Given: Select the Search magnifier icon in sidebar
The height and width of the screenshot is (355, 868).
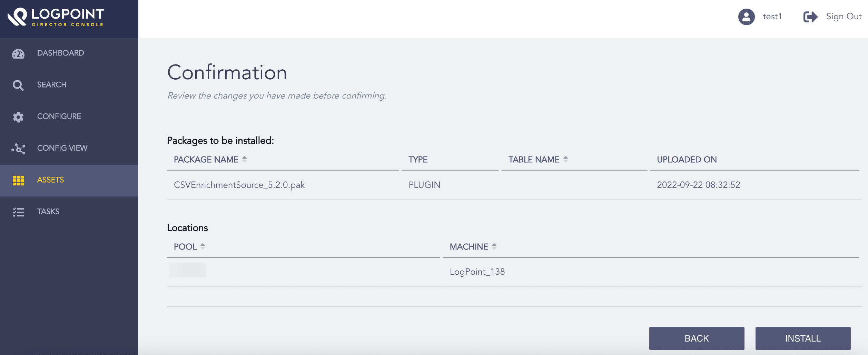Looking at the screenshot, I should pos(18,84).
